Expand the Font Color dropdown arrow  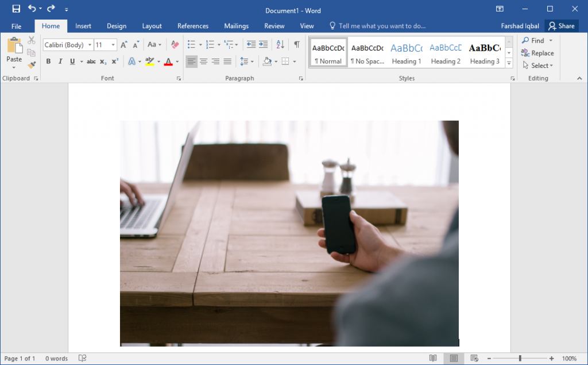[x=176, y=62]
